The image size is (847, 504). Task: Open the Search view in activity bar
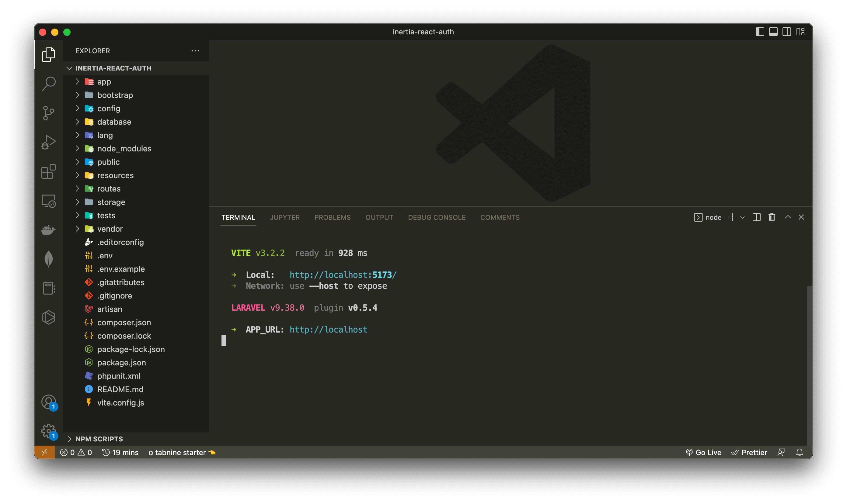pos(49,83)
